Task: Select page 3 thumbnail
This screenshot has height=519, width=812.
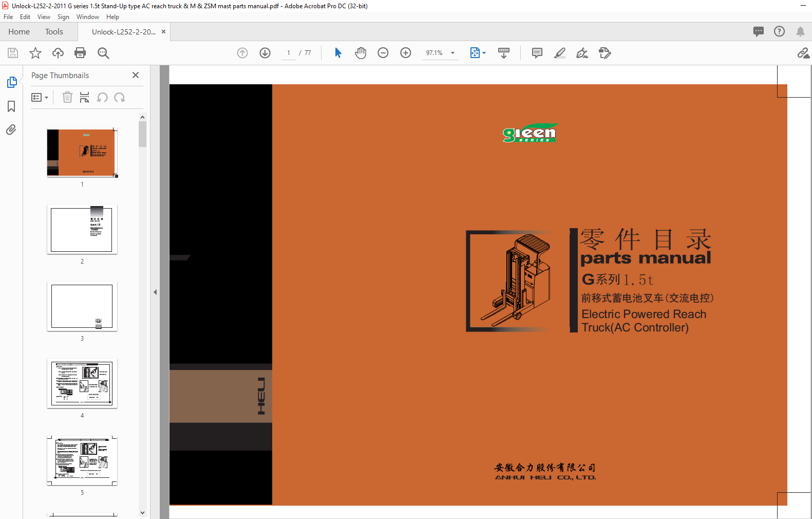Action: 82,306
